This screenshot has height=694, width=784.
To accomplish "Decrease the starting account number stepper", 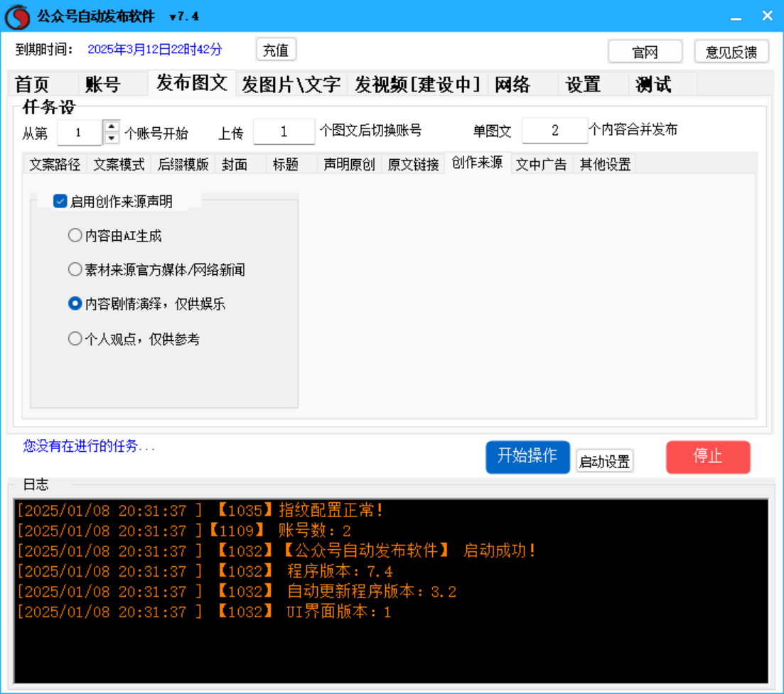I will pos(112,138).
